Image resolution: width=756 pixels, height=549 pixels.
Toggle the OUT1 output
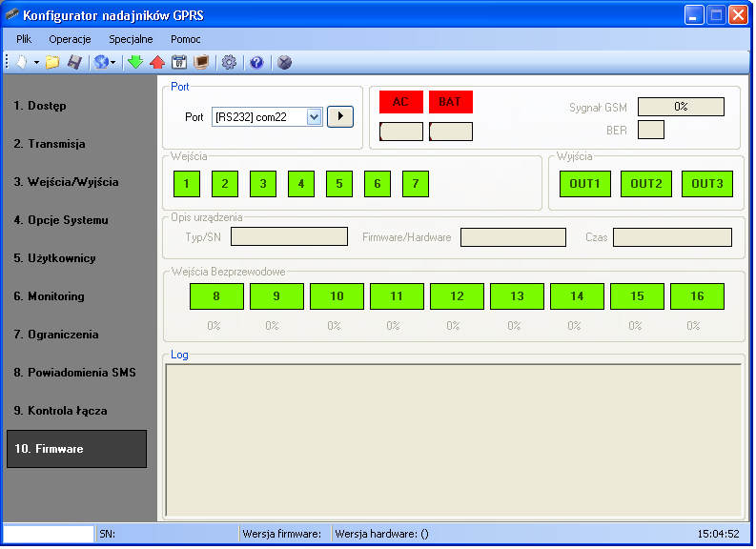click(x=584, y=184)
